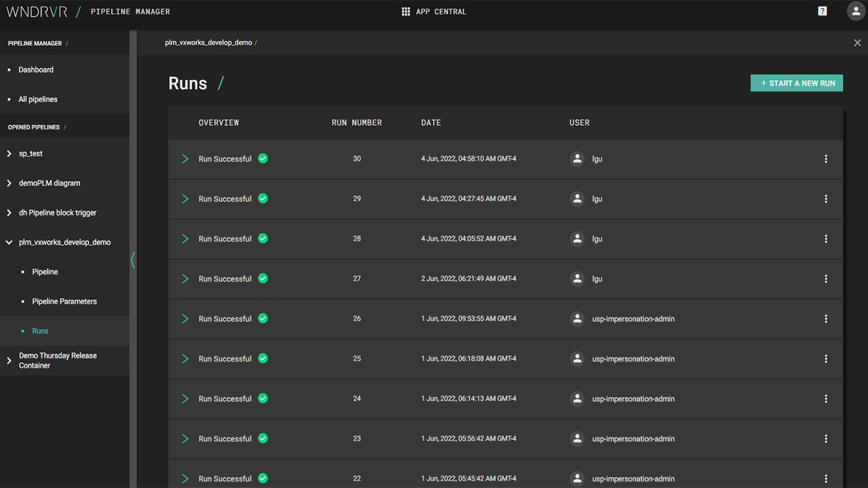Viewport: 868px width, 488px height.
Task: Expand run 26 details chevron
Action: (186, 319)
